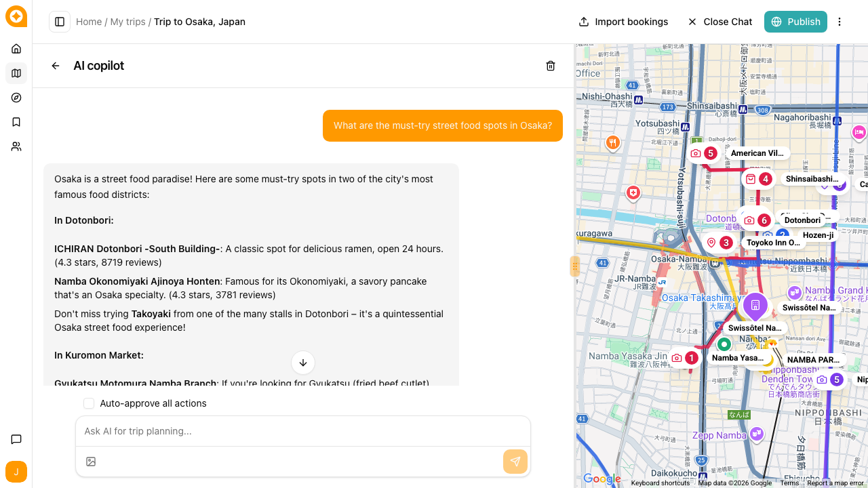Image resolution: width=868 pixels, height=488 pixels.
Task: Click the NAMBA PAR... map label
Action: 813,360
